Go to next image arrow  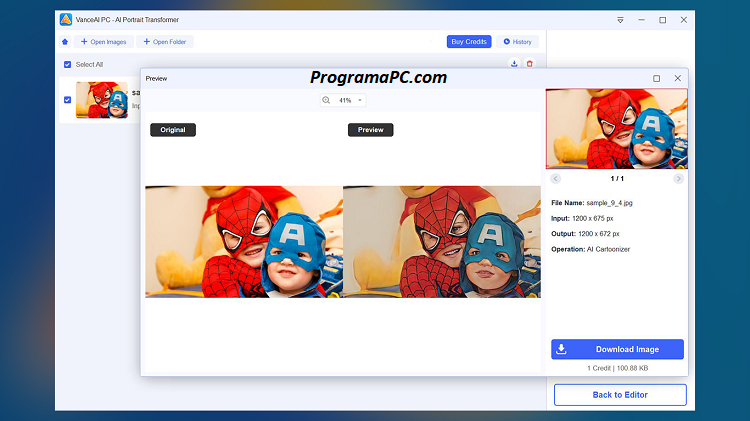coord(678,178)
